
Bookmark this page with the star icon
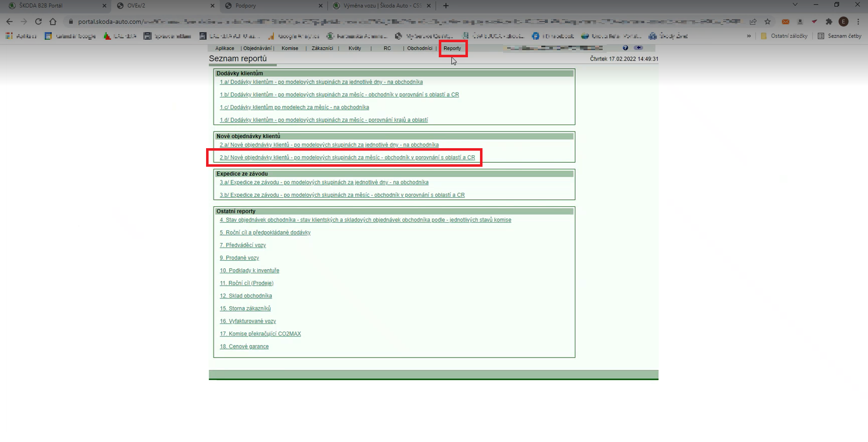(767, 22)
